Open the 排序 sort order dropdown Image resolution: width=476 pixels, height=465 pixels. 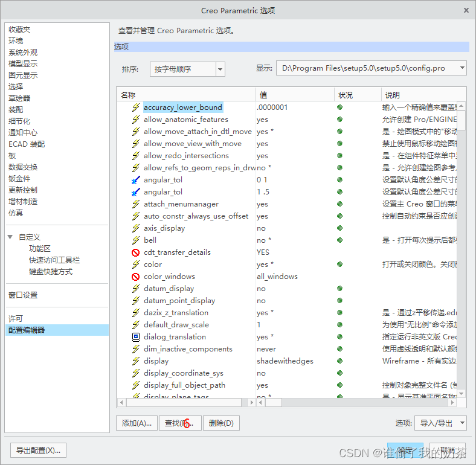(x=220, y=69)
